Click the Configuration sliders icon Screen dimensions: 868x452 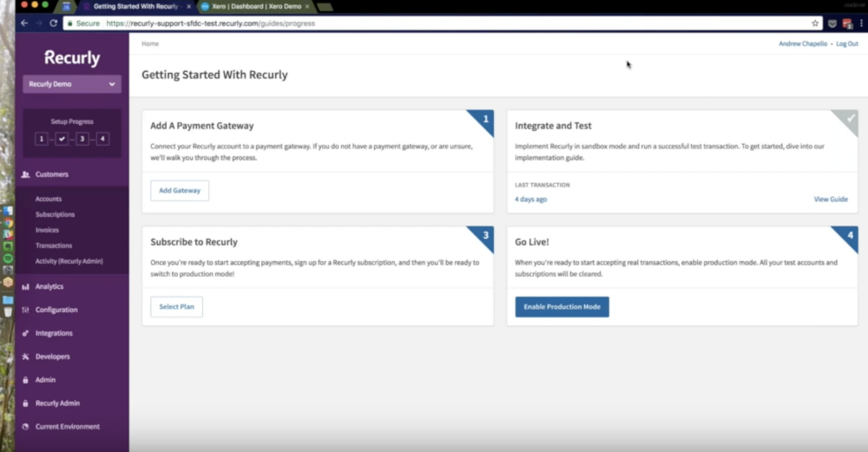click(x=25, y=310)
